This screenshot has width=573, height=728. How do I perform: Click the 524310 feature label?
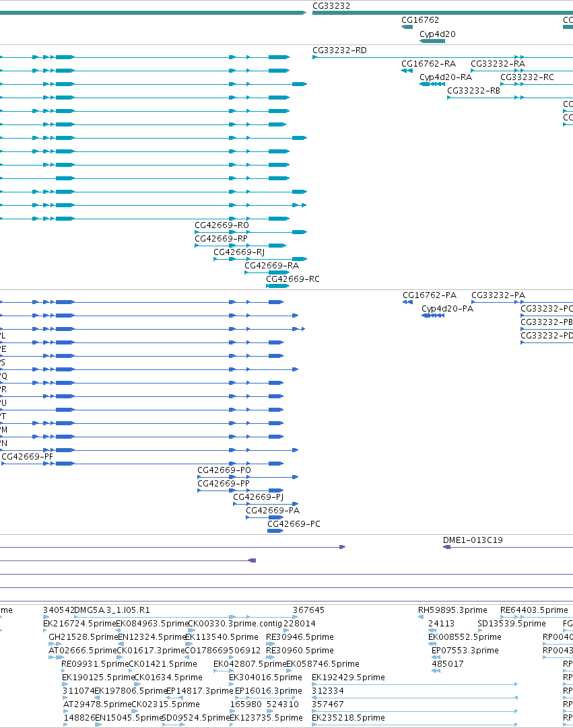pyautogui.click(x=283, y=704)
